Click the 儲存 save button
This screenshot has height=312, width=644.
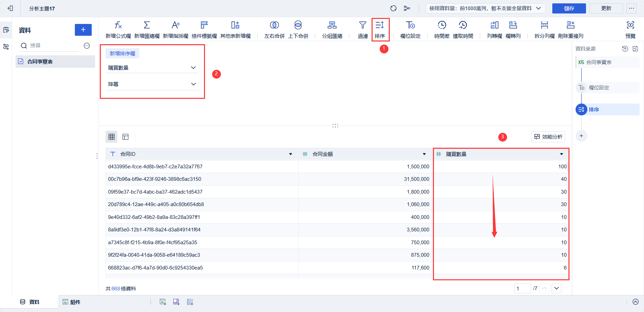click(569, 8)
